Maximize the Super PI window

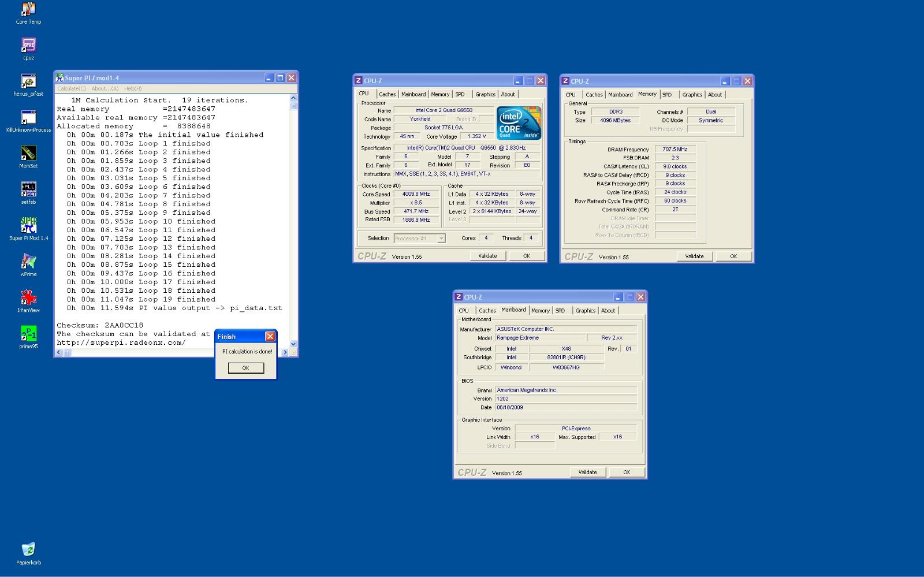tap(280, 78)
